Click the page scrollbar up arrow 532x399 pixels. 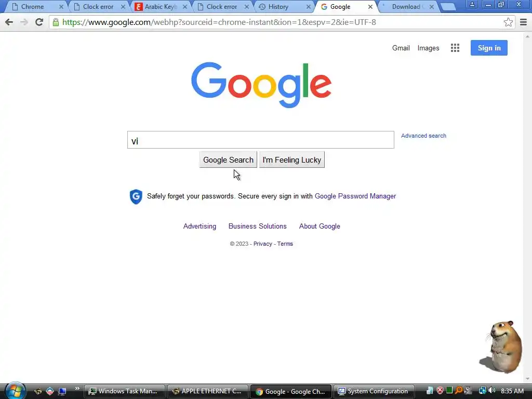point(527,36)
